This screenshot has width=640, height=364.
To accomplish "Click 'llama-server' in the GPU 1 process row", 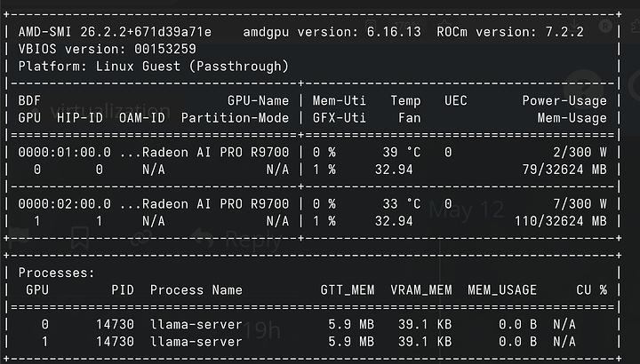I will point(196,341).
